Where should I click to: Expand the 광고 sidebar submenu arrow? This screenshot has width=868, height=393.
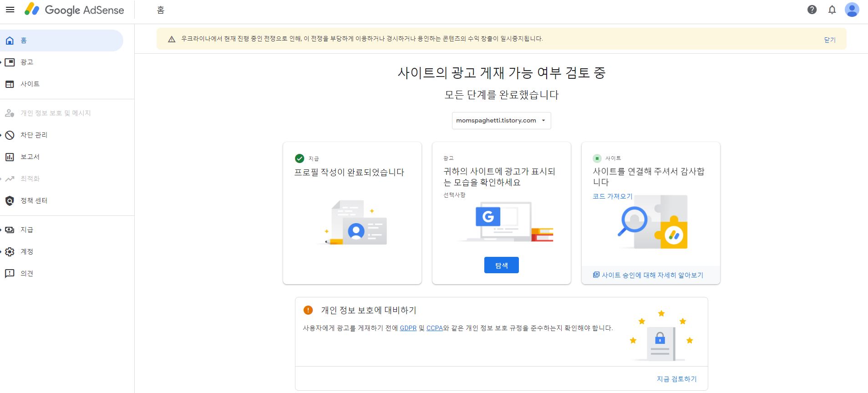point(2,62)
